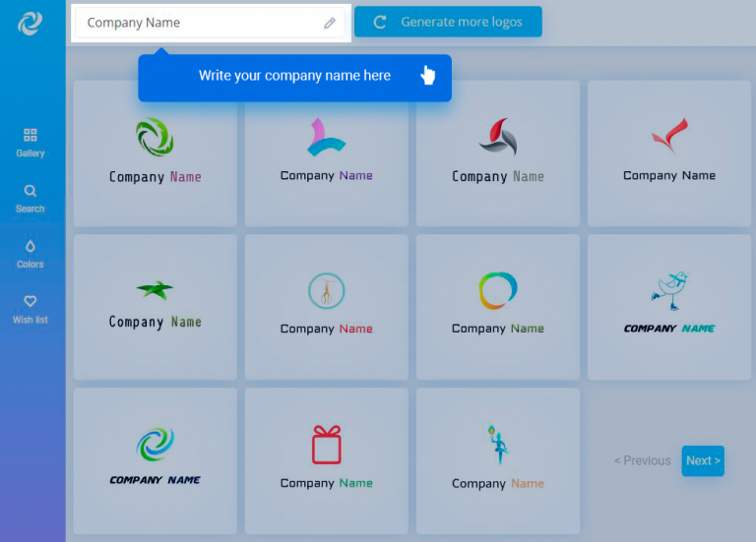Open the Wish list heart icon
The height and width of the screenshot is (542, 756).
click(30, 302)
